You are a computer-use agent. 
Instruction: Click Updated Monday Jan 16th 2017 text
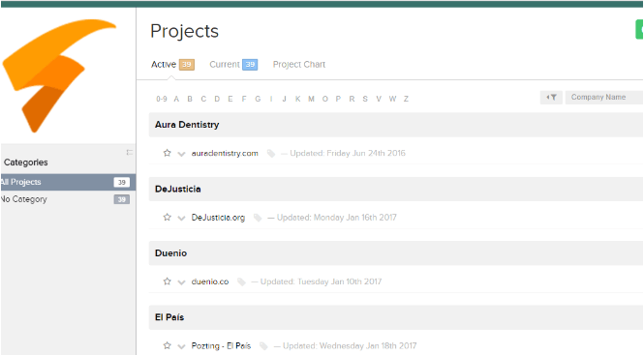pos(336,218)
